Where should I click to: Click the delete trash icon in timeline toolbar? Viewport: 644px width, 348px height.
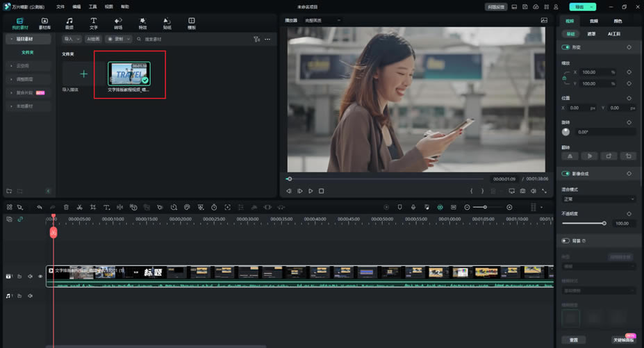pos(66,207)
